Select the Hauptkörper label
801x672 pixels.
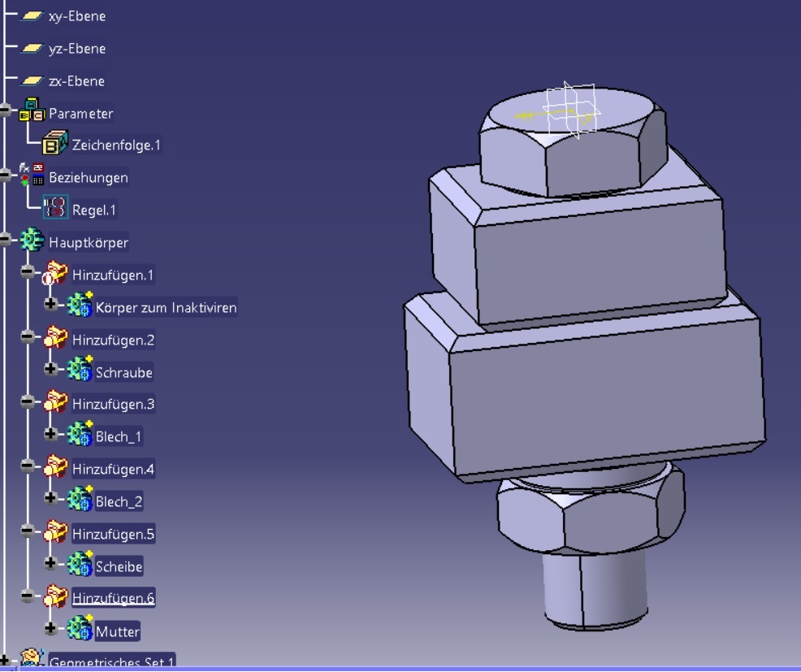[89, 243]
